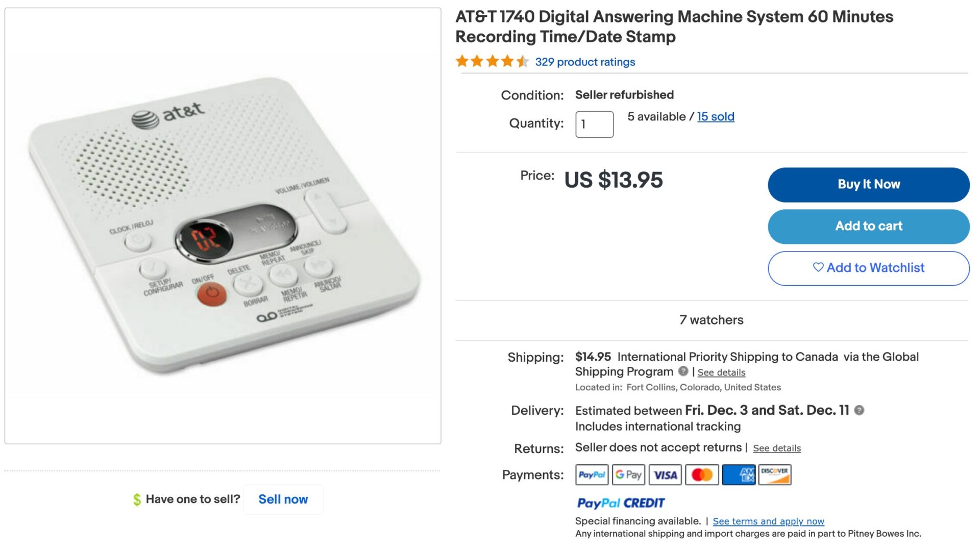Viewport: 980px width, 551px height.
Task: Click the Mastercard payment icon
Action: click(702, 474)
